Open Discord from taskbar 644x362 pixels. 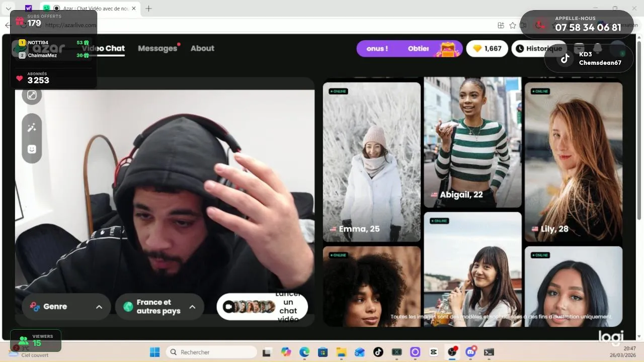point(471,352)
